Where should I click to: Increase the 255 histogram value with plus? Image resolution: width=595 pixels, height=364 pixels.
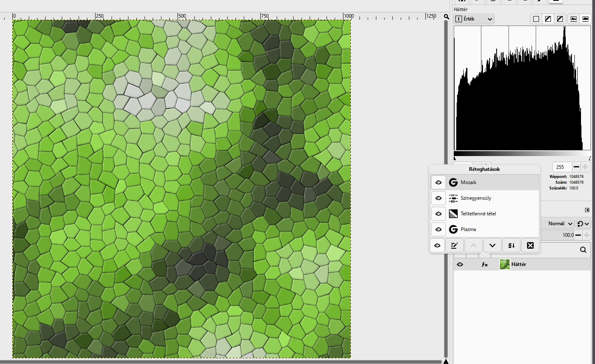pyautogui.click(x=585, y=167)
